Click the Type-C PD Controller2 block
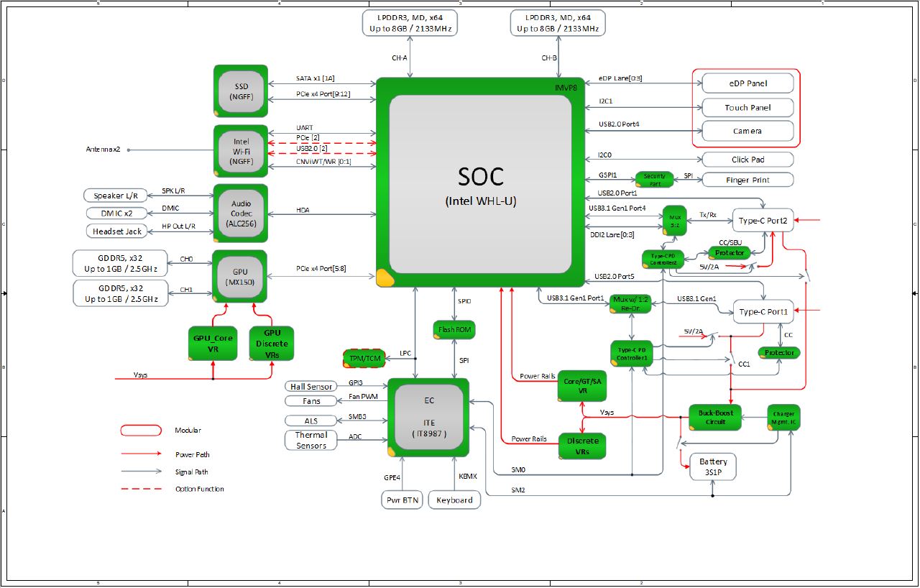The image size is (920, 588). coord(663,259)
